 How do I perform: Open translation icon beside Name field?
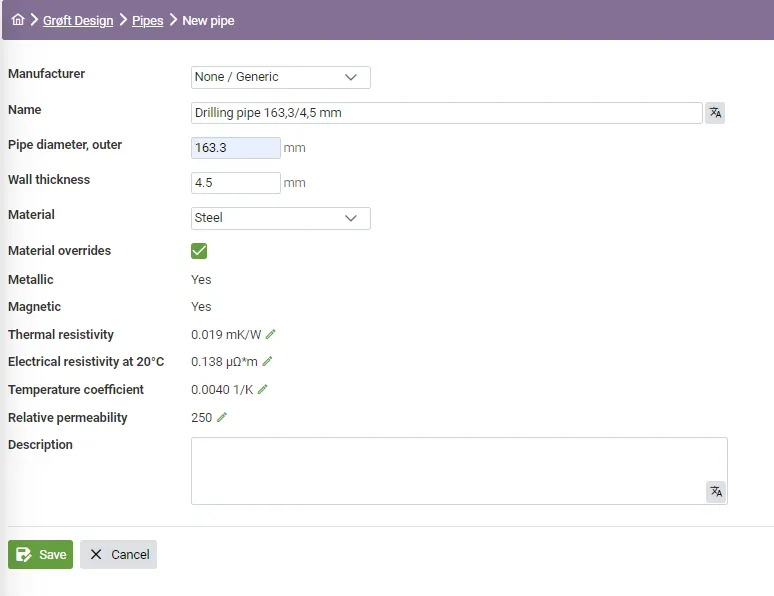coord(715,113)
